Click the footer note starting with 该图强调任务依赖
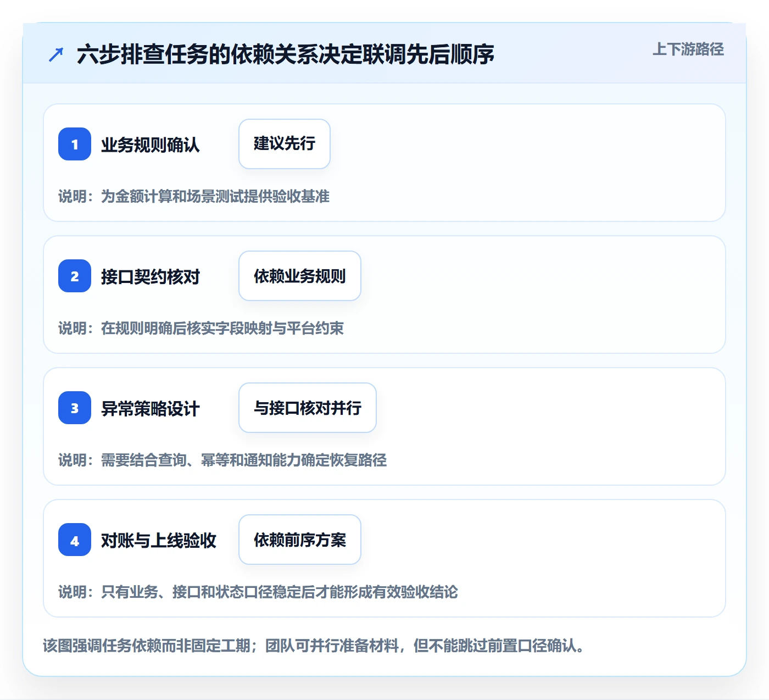The image size is (769, 700). (x=314, y=645)
